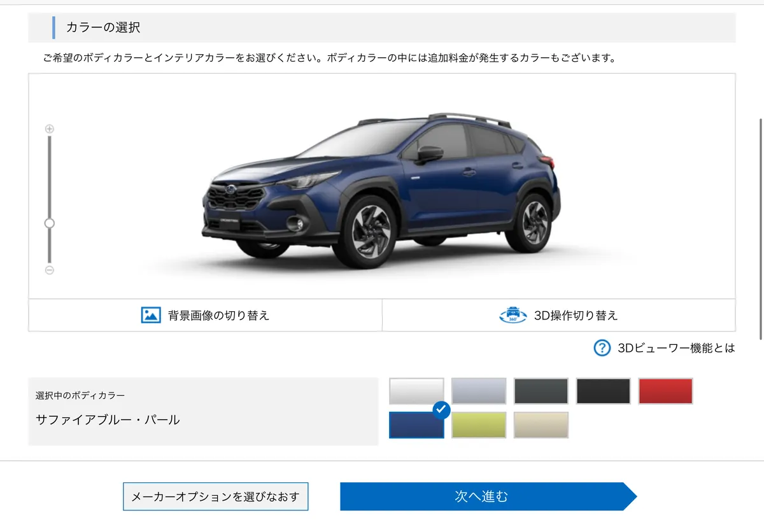Screen dimensions: 764x532
Task: Toggle 3D操作切り替え mode
Action: [559, 315]
